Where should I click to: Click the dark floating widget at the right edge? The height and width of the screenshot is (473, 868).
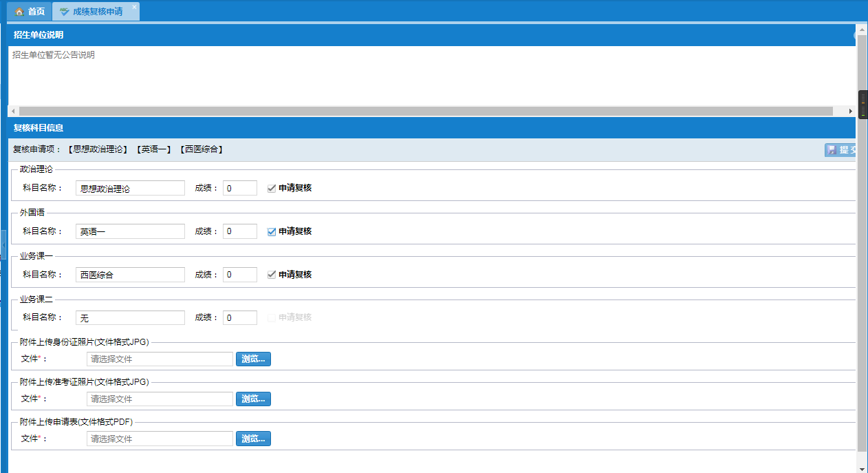(x=862, y=107)
